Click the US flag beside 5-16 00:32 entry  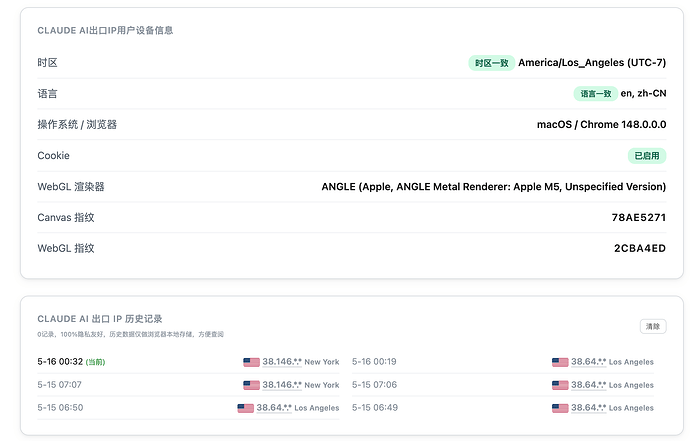tap(251, 362)
